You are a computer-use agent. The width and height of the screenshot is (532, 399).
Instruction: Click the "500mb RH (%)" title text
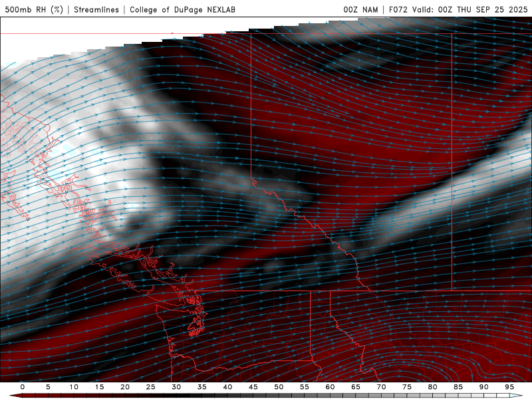coord(34,9)
